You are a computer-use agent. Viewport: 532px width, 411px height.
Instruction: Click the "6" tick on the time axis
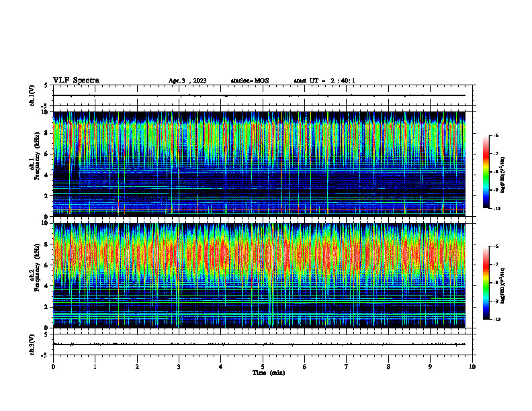point(305,367)
